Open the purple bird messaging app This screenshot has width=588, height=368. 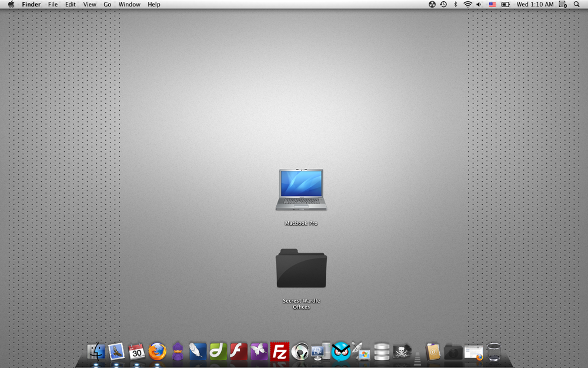[x=176, y=352]
